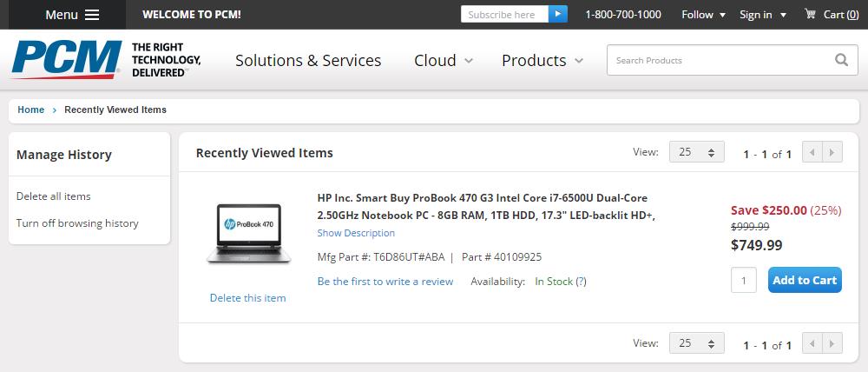Open the Products menu
Image resolution: width=868 pixels, height=372 pixels.
pyautogui.click(x=542, y=61)
